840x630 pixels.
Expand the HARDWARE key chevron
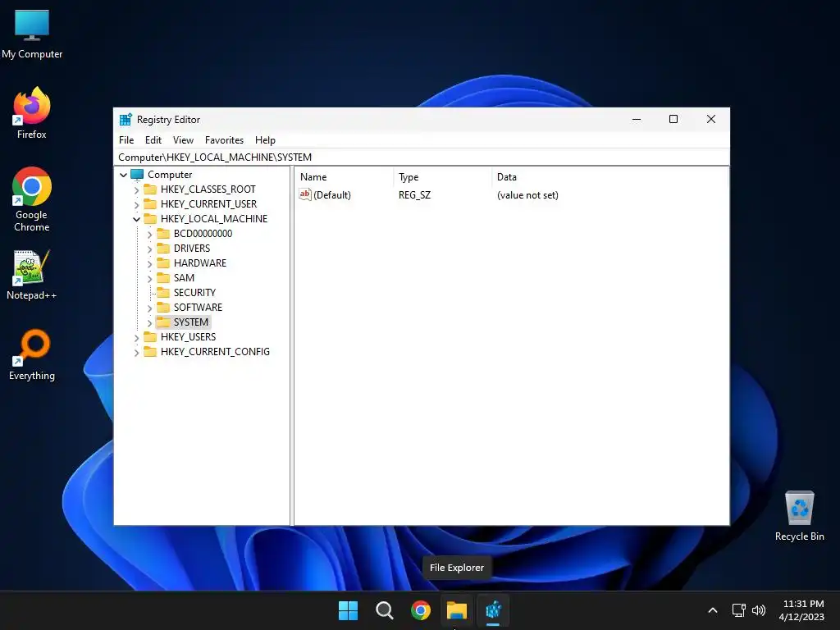pyautogui.click(x=149, y=263)
